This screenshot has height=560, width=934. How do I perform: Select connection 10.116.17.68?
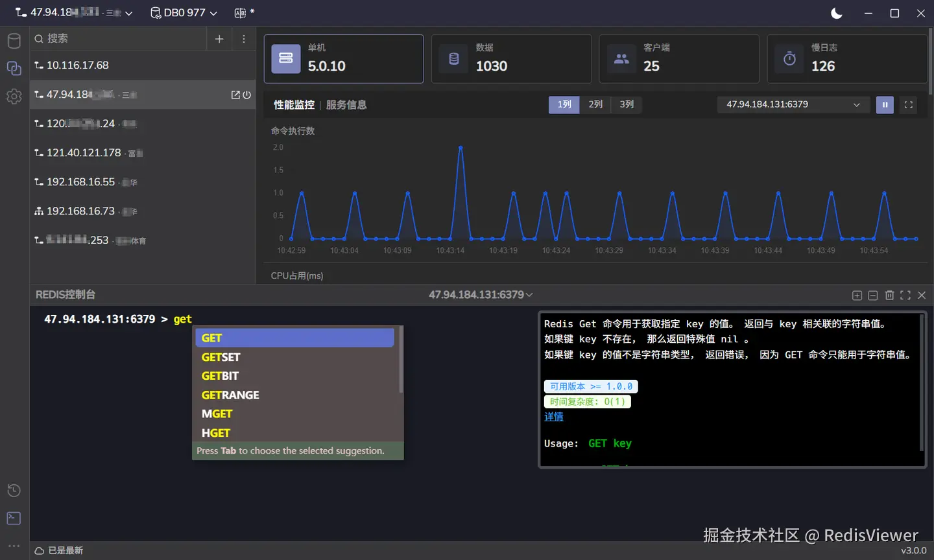(143, 65)
